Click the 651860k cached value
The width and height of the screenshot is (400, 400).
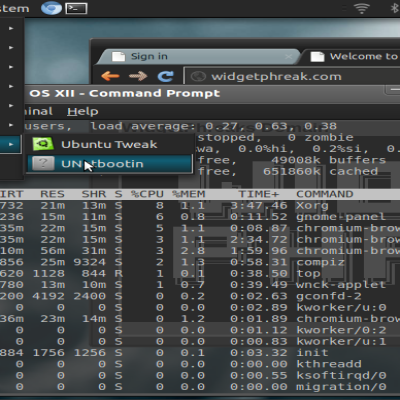tap(320, 172)
